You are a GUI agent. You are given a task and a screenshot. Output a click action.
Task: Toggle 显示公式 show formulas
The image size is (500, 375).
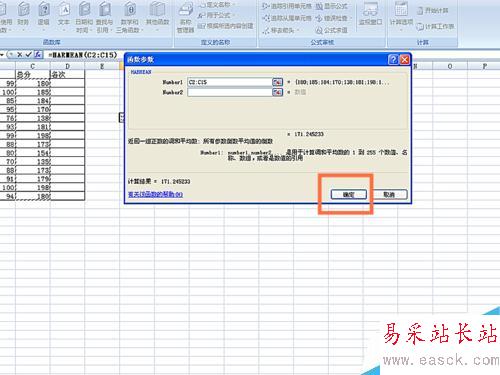pyautogui.click(x=331, y=6)
